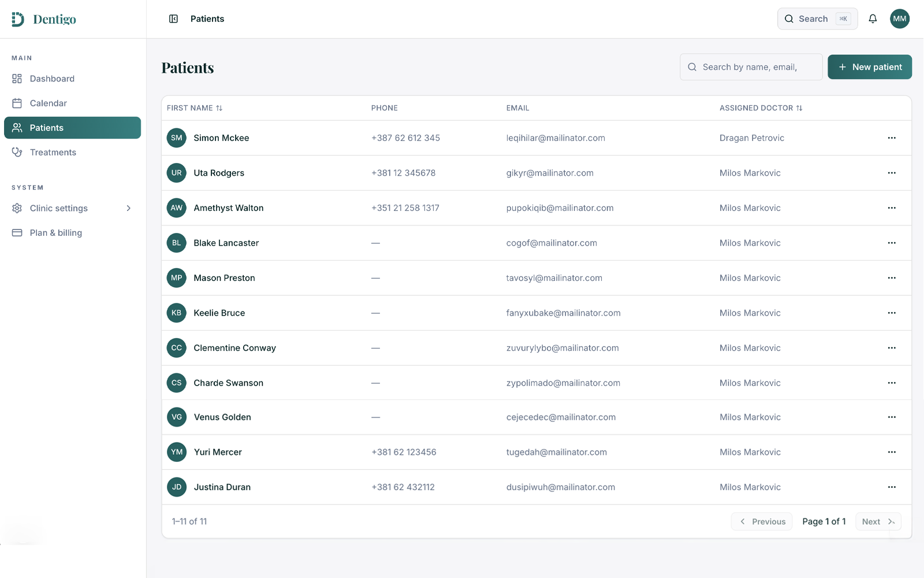Screen dimensions: 924x578
Task: Click phone +381 62 432112
Action: click(x=403, y=487)
